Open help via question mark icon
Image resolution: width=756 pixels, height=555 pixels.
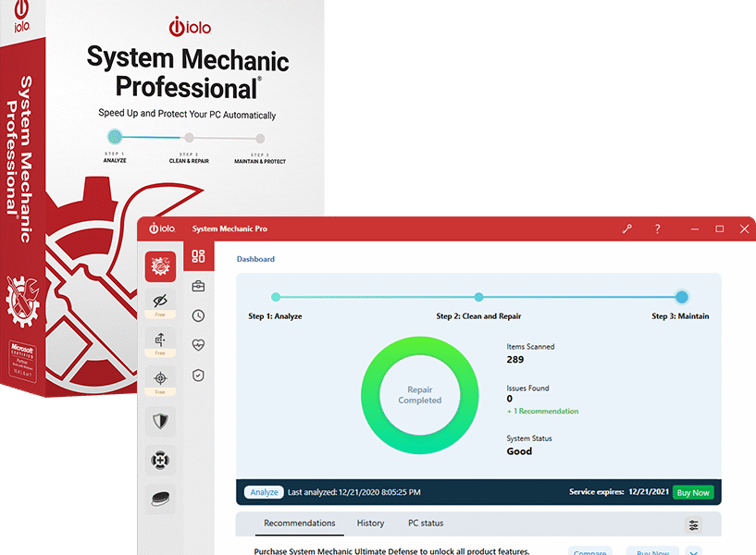pos(658,228)
